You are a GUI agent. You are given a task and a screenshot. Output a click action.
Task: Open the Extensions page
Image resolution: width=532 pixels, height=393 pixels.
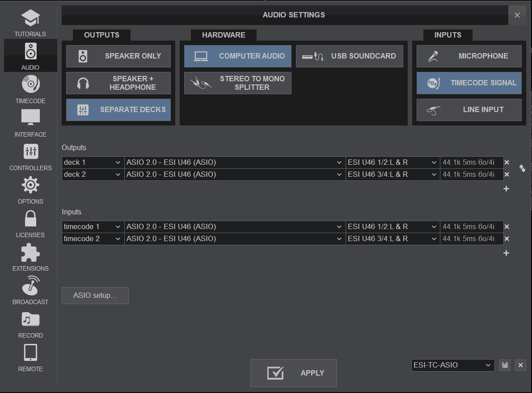(x=30, y=257)
